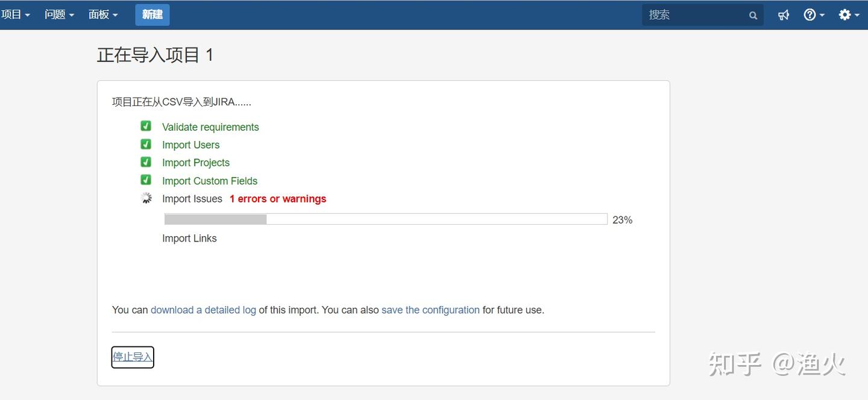Click the save the configuration link
This screenshot has width=868, height=400.
click(x=430, y=310)
